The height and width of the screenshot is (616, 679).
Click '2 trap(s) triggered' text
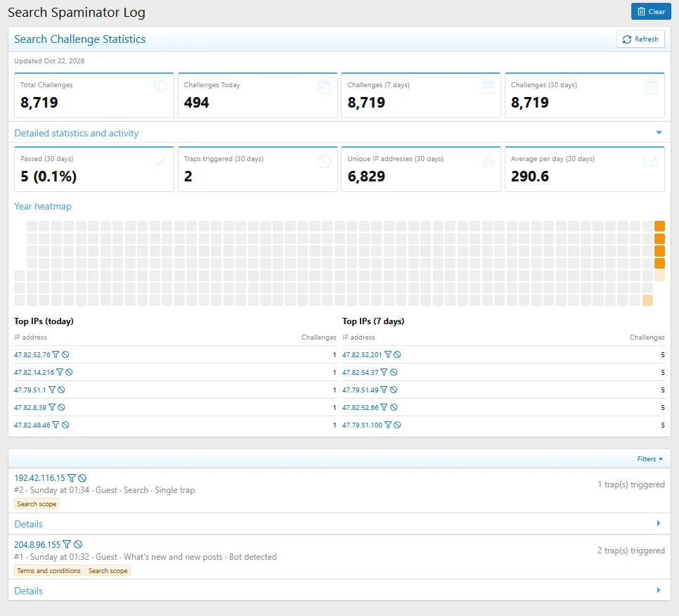coord(631,551)
